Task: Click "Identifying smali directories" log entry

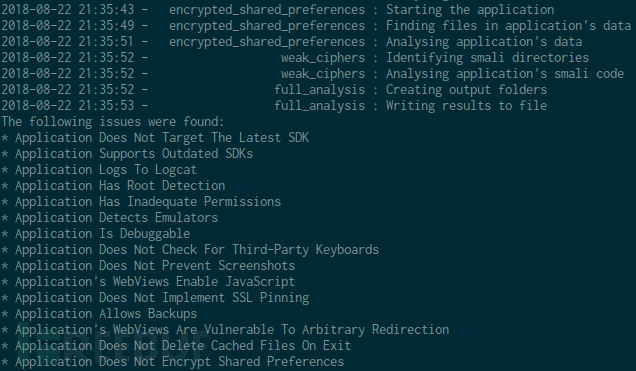Action: click(x=487, y=58)
